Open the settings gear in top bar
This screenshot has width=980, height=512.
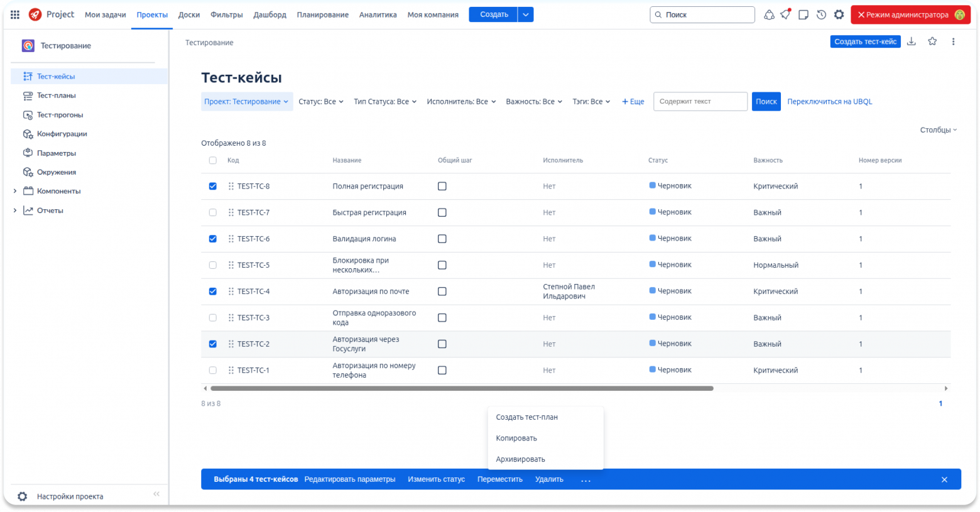pos(839,14)
